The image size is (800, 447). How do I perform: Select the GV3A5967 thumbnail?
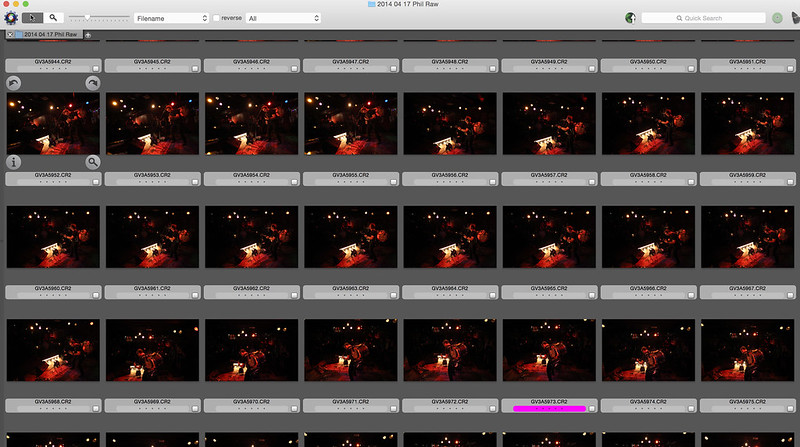tap(747, 237)
